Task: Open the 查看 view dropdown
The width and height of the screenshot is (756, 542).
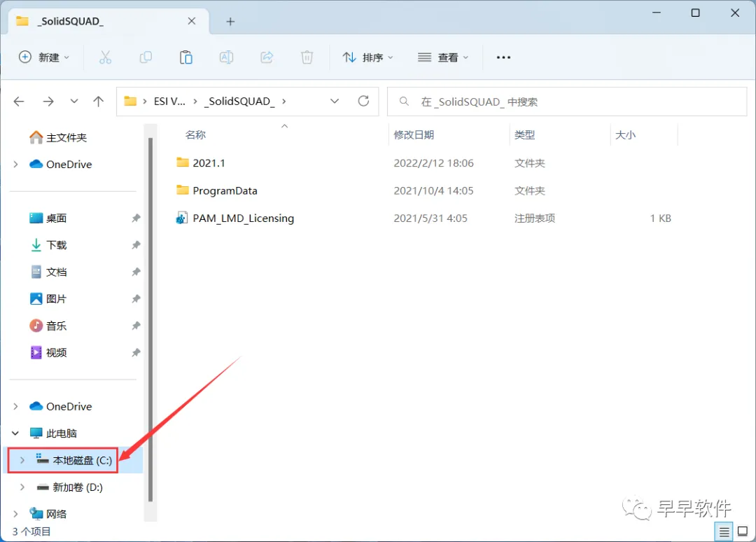Action: click(443, 57)
